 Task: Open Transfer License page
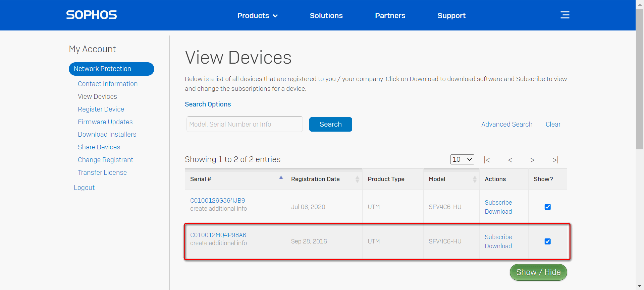click(102, 172)
